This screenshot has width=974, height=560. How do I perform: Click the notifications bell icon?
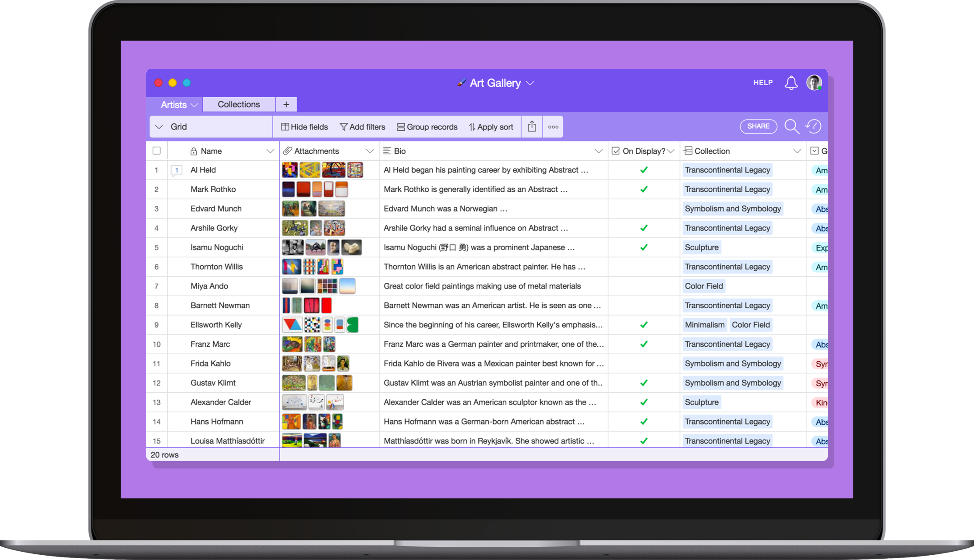coord(791,83)
